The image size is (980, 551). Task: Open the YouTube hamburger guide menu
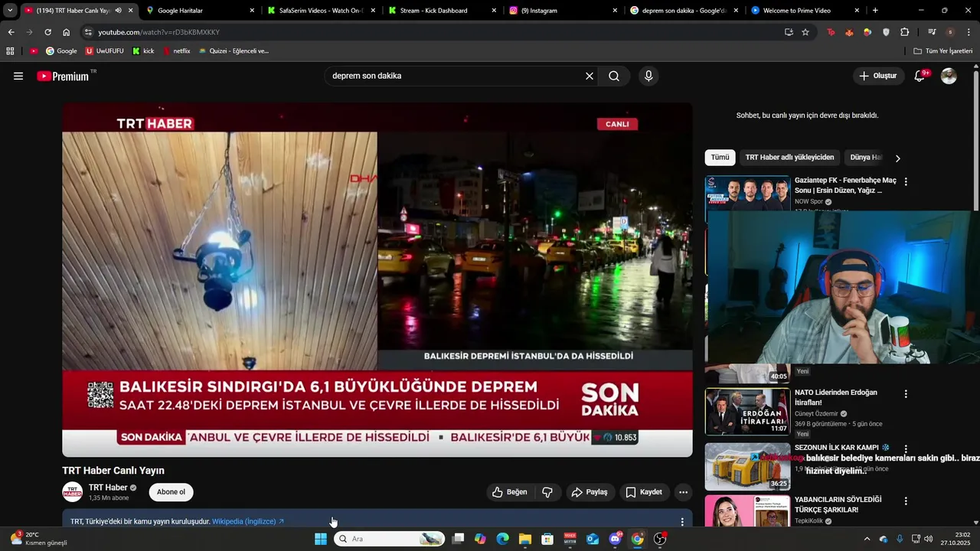18,76
